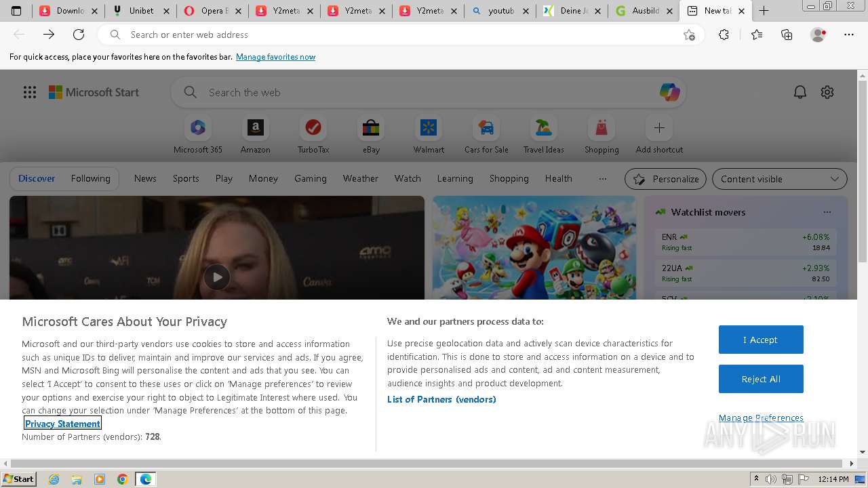868x488 pixels.
Task: Open the Microsoft apps grid launcher
Action: (30, 92)
